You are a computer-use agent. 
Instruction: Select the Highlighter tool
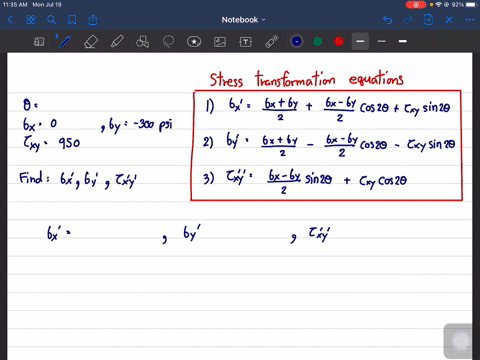(x=117, y=42)
